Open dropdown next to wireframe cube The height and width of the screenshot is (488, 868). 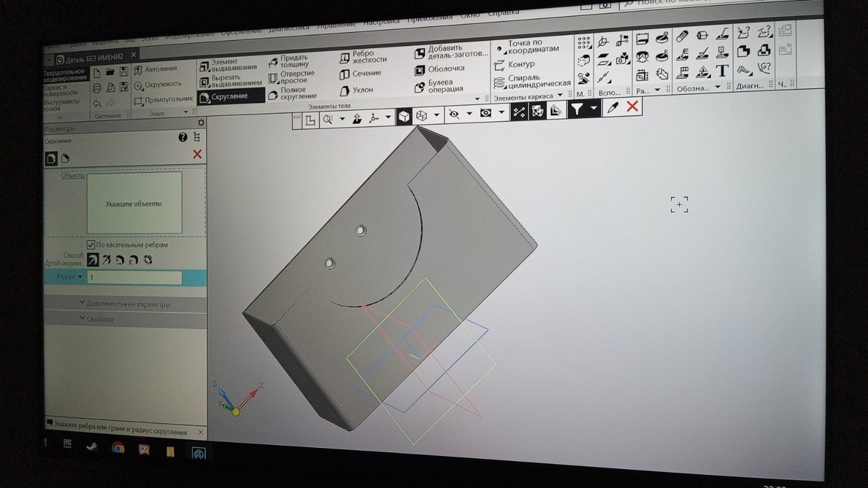point(437,116)
